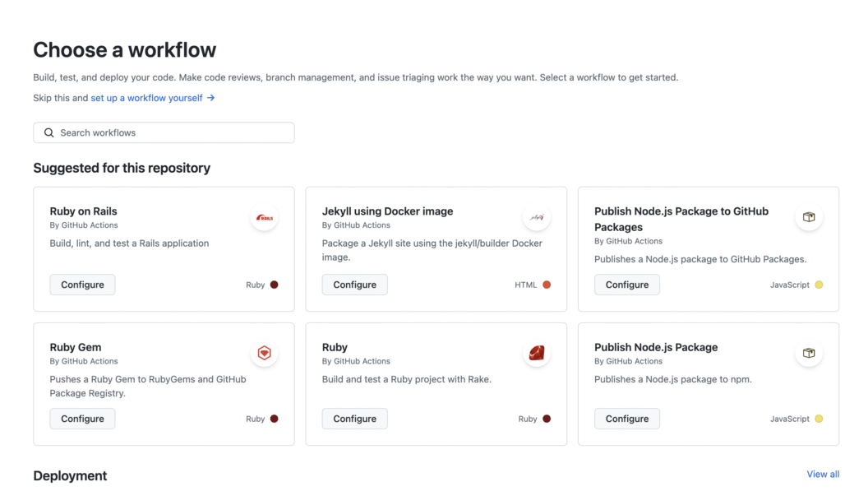Click the JavaScript yellow dot on GitHub Packages card
Image resolution: width=868 pixels, height=491 pixels.
click(819, 285)
